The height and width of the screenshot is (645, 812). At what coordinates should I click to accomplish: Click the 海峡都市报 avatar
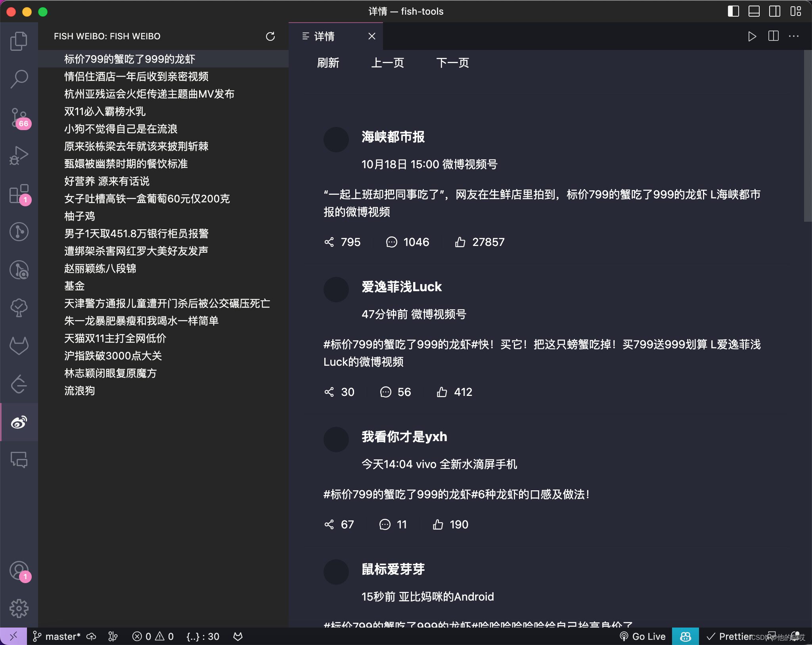coord(336,139)
